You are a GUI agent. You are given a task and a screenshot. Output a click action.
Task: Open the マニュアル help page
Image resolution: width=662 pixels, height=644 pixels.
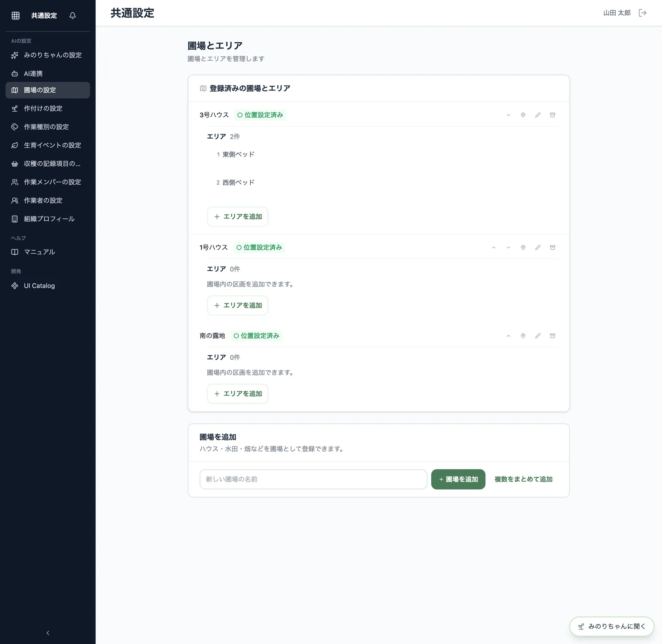click(x=48, y=252)
